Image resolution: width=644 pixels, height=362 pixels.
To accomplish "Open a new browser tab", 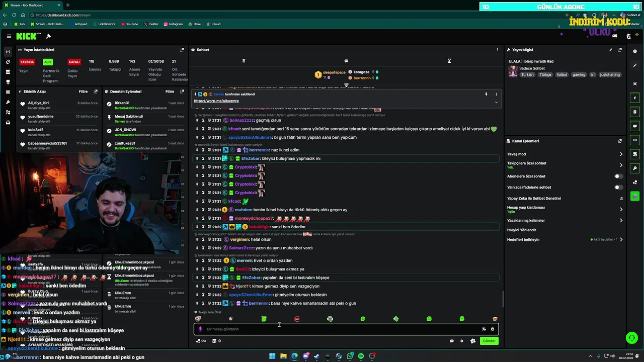I will 68,5.
